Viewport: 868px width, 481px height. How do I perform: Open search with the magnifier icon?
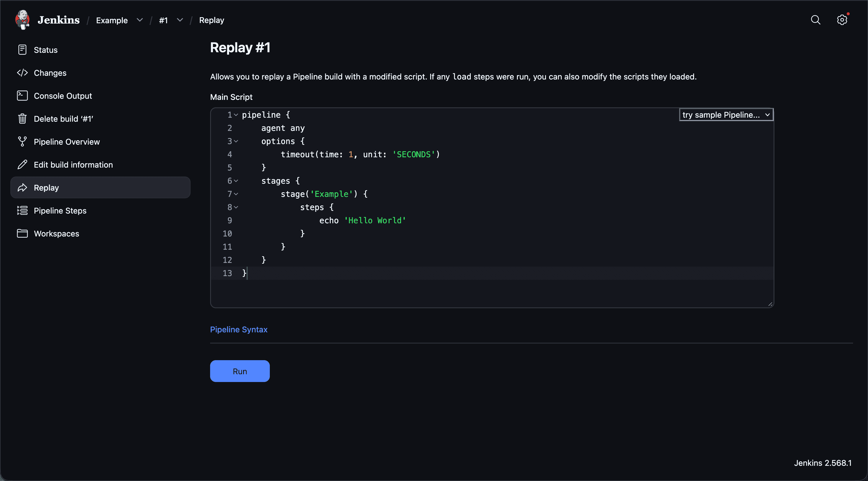[x=815, y=20]
